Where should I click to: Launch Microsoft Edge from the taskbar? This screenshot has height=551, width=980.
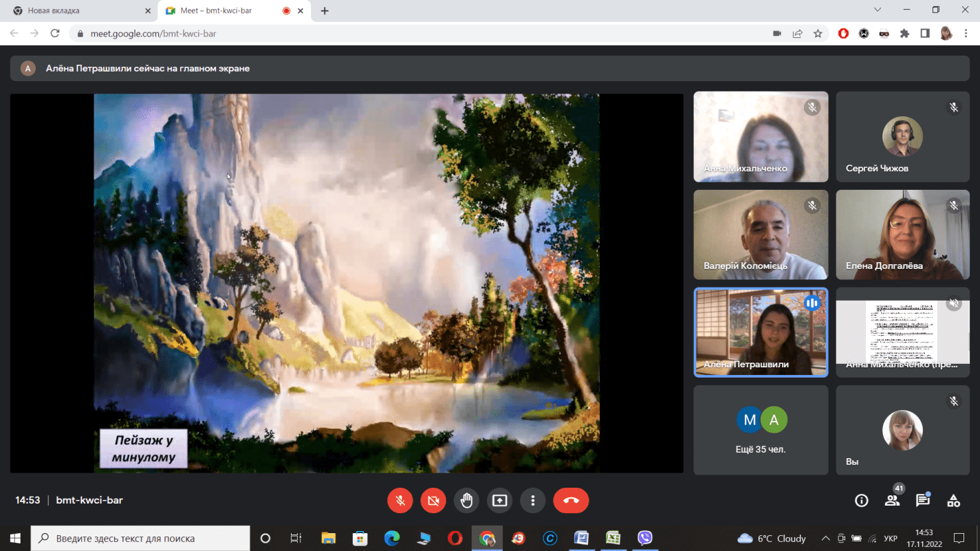point(392,538)
